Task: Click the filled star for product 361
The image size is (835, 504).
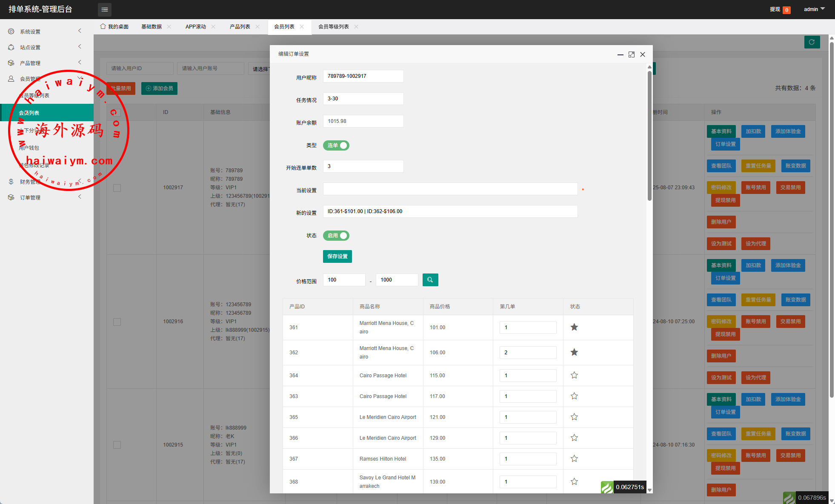Action: tap(574, 327)
